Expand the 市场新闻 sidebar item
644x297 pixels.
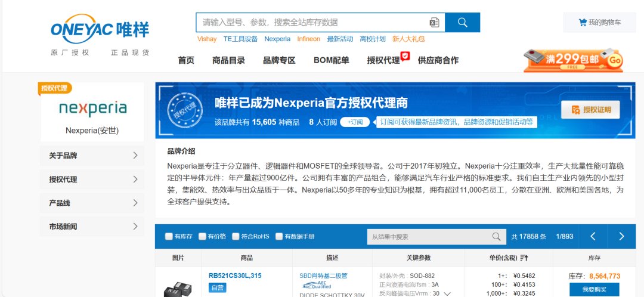92,227
